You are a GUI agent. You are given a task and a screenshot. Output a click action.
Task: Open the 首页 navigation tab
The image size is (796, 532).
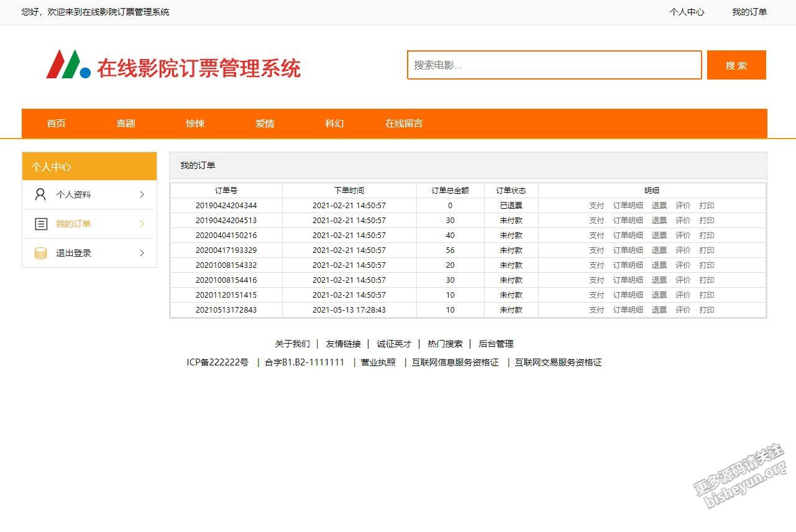(56, 123)
